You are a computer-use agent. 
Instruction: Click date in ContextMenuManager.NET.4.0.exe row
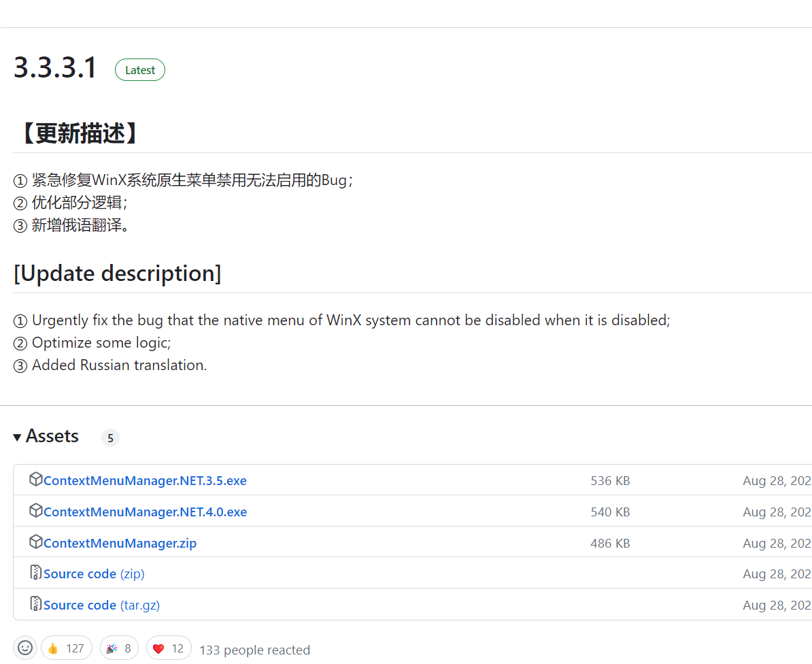point(777,512)
